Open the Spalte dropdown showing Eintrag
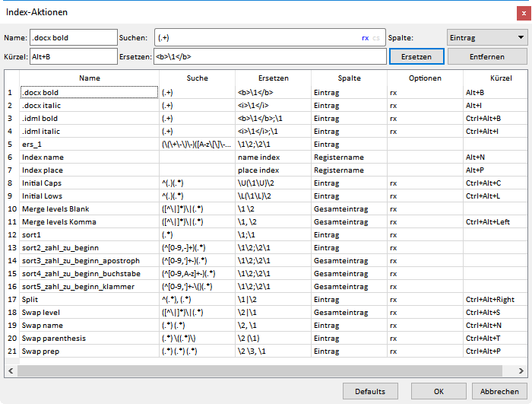This screenshot has width=532, height=404. [485, 37]
